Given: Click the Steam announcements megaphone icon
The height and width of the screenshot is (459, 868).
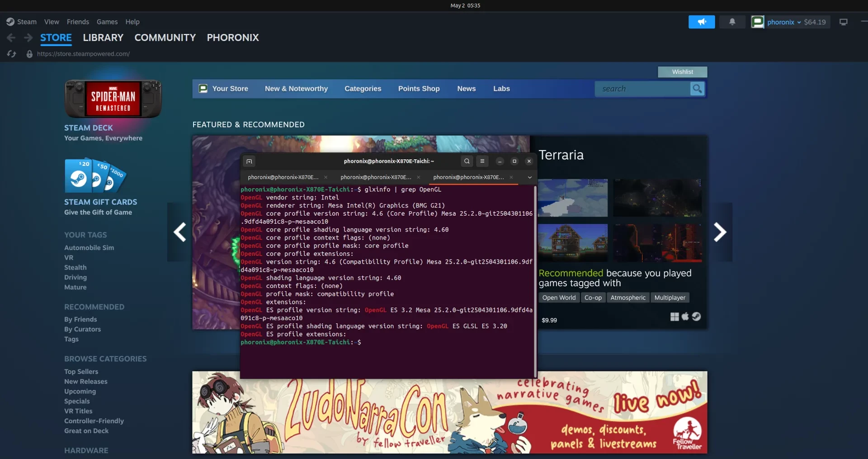Looking at the screenshot, I should pos(701,22).
